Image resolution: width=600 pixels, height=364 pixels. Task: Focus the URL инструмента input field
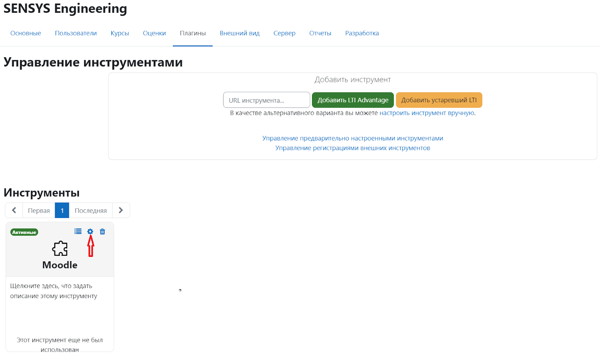[x=267, y=100]
